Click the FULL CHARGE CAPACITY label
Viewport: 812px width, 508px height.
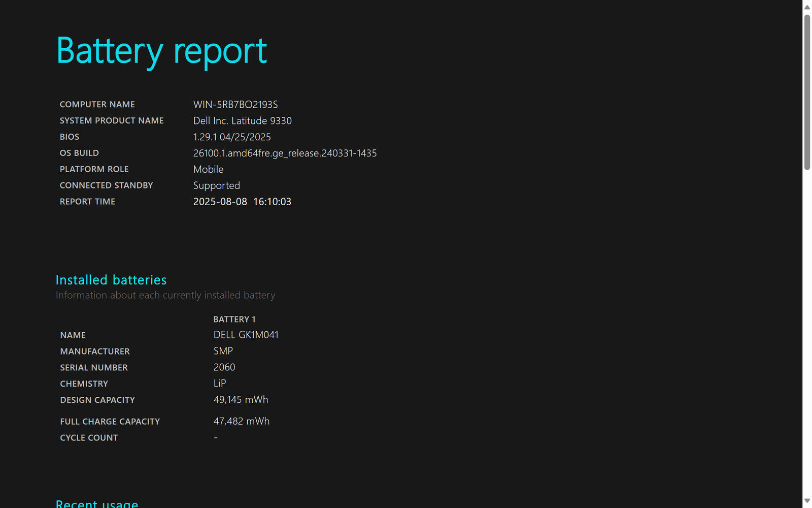(110, 422)
